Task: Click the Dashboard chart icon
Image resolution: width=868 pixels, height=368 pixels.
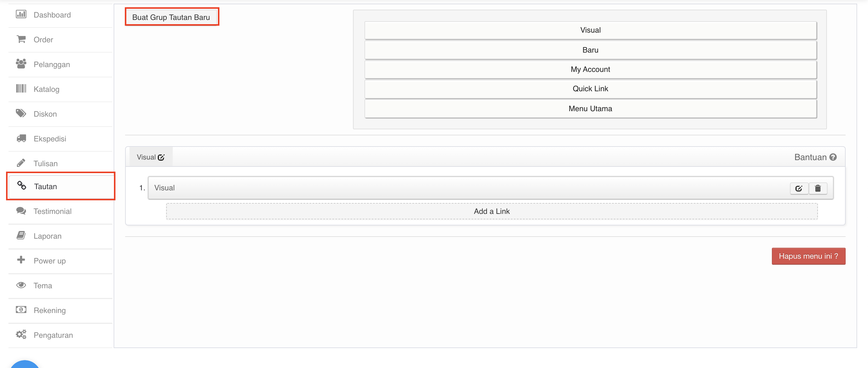Action: (x=21, y=15)
